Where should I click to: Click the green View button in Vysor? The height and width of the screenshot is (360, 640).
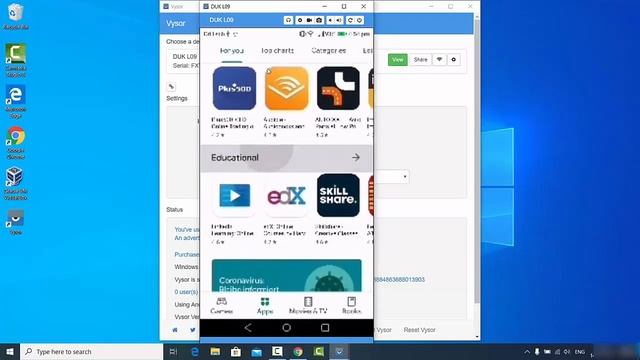pyautogui.click(x=398, y=60)
